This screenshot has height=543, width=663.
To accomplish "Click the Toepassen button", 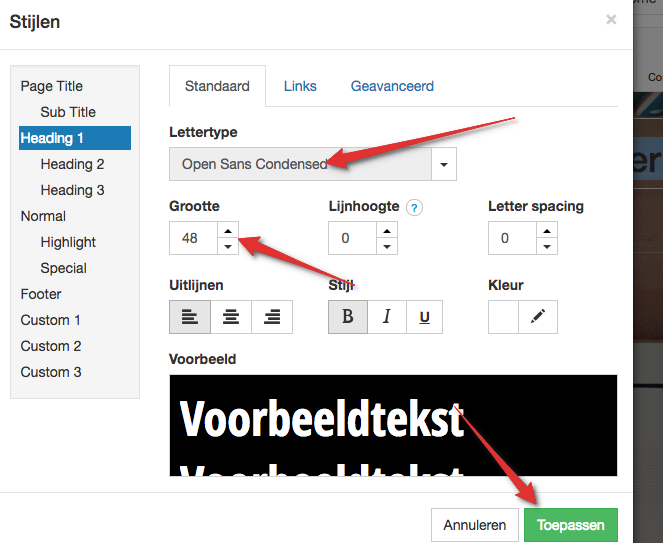I will (571, 525).
